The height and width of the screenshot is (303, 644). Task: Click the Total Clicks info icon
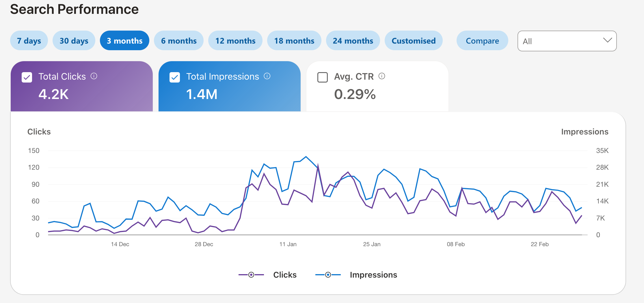click(94, 76)
